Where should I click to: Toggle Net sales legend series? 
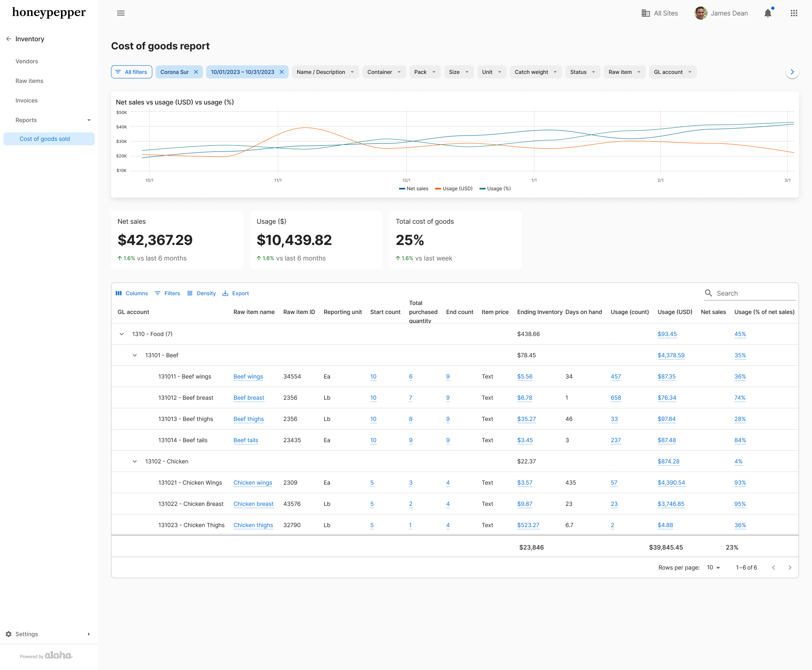pyautogui.click(x=414, y=189)
